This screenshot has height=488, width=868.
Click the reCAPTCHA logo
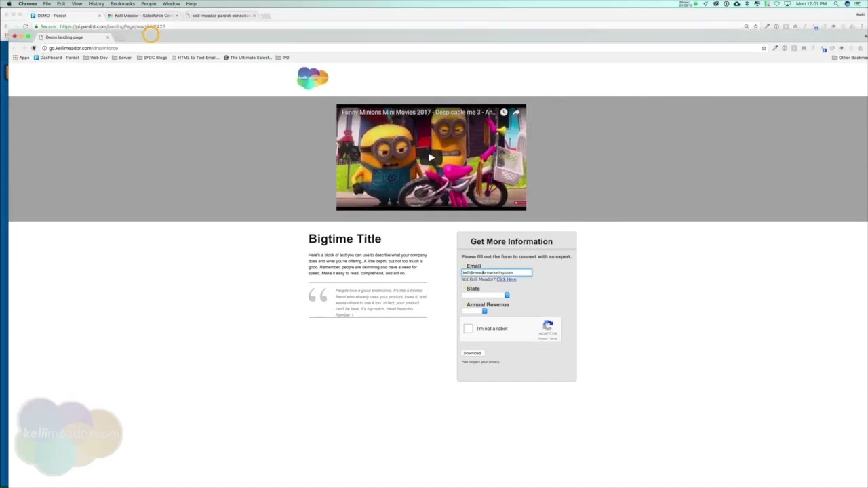548,326
